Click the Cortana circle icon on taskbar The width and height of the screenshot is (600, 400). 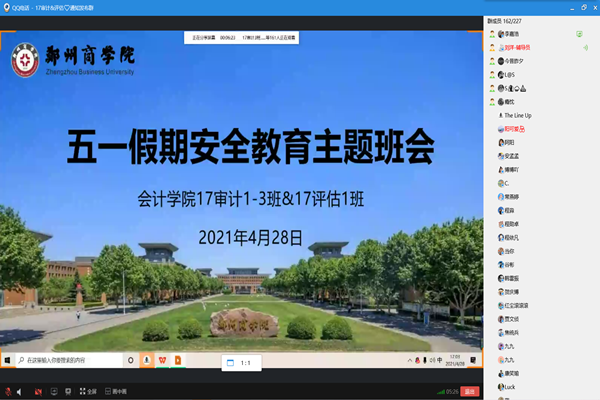click(x=131, y=360)
